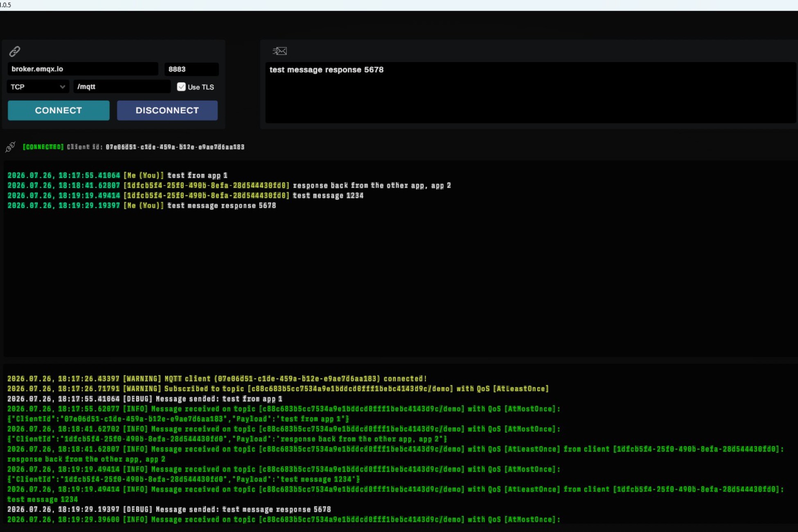
Task: Click log JSON payload 'test from app 1'
Action: pos(178,419)
